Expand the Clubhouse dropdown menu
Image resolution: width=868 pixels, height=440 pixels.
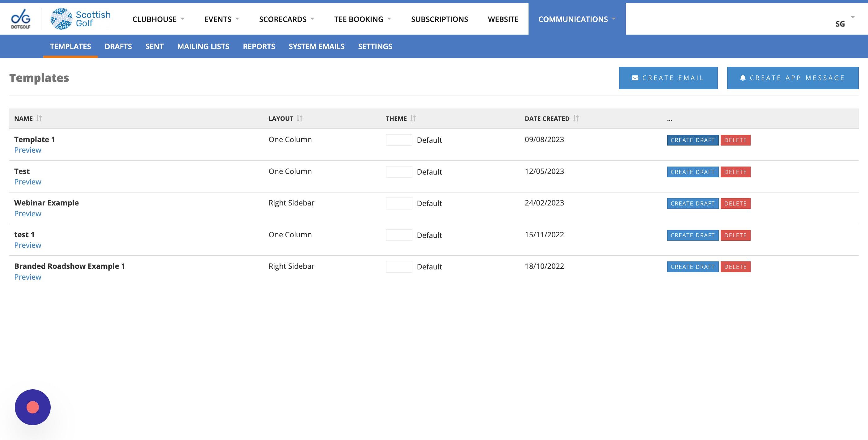(158, 19)
